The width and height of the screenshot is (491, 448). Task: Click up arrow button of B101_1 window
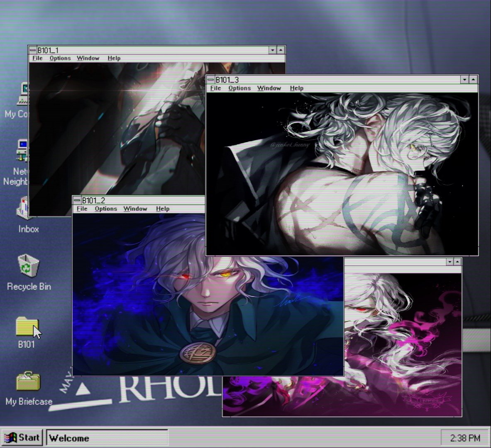tap(281, 50)
